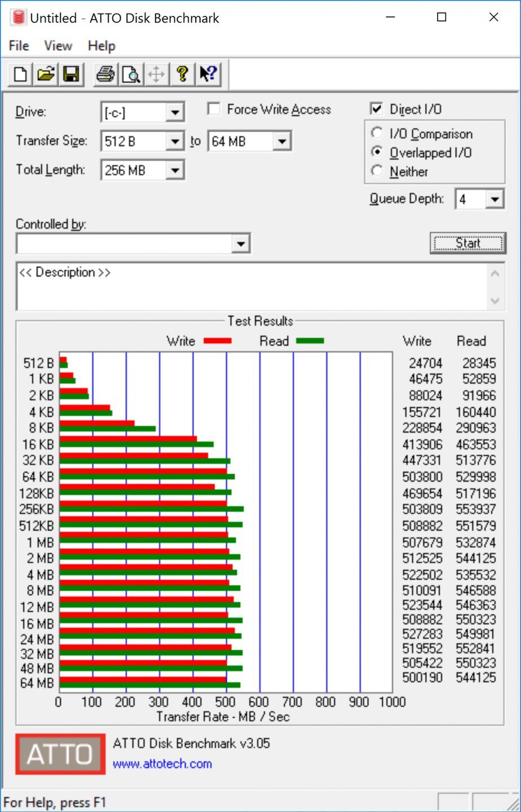Activate the context help pointer icon

tap(208, 74)
